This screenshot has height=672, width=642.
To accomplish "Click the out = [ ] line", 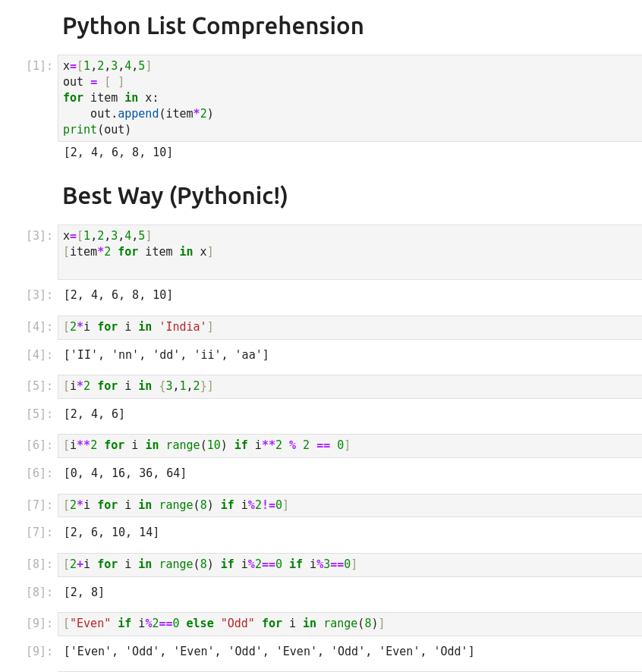I will tap(93, 82).
